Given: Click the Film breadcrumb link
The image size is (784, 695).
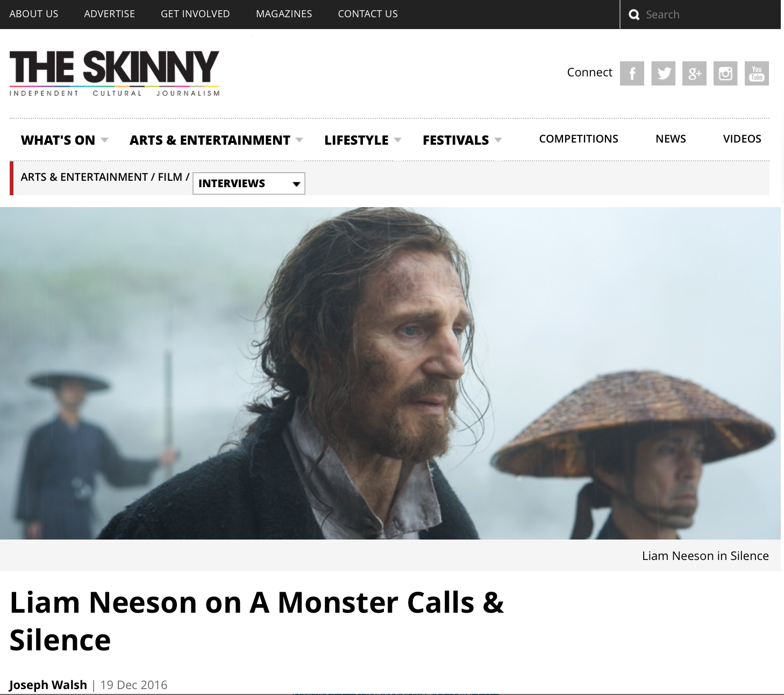Looking at the screenshot, I should 170,177.
